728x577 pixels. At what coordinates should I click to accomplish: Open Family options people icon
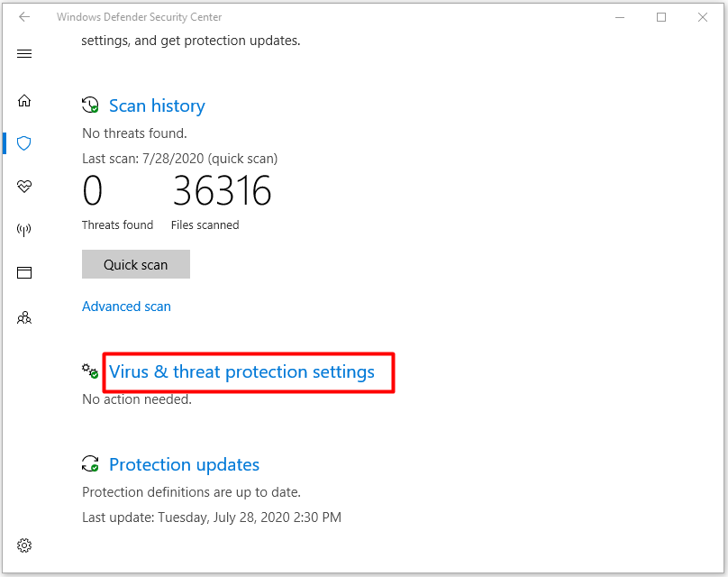point(24,317)
